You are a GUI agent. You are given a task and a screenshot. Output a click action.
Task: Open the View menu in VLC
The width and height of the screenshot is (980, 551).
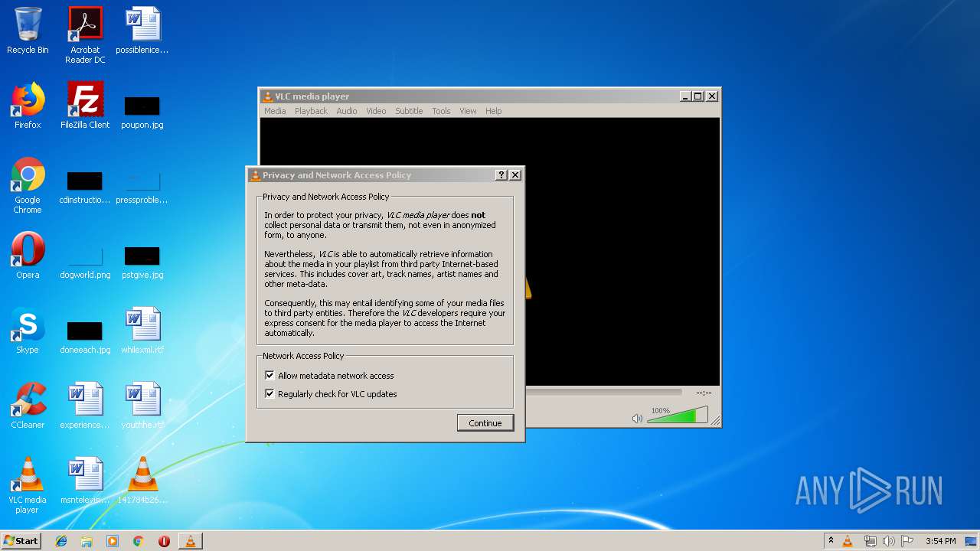coord(468,111)
